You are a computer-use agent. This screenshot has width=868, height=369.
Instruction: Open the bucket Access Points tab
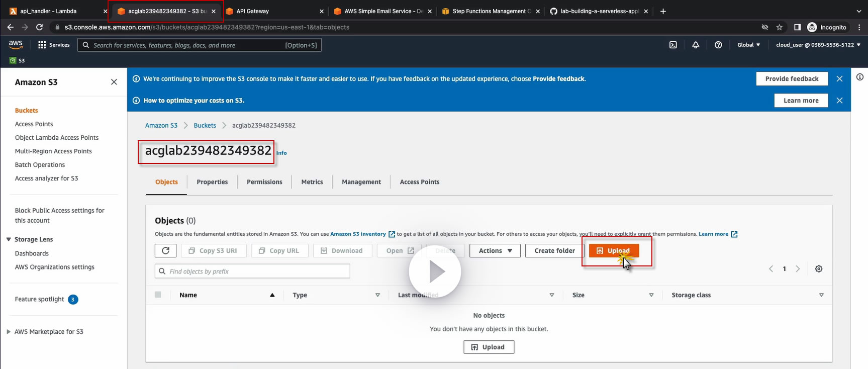[420, 182]
